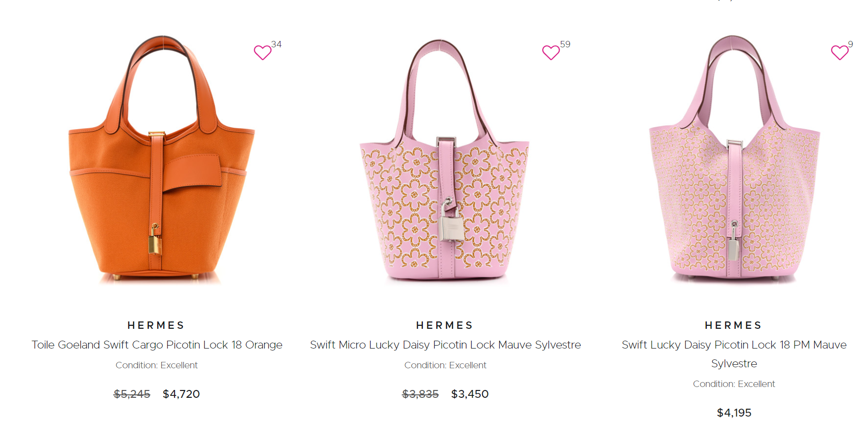This screenshot has width=868, height=422.
Task: Click HERMES label above the 18 PM Mauve title
Action: point(733,325)
